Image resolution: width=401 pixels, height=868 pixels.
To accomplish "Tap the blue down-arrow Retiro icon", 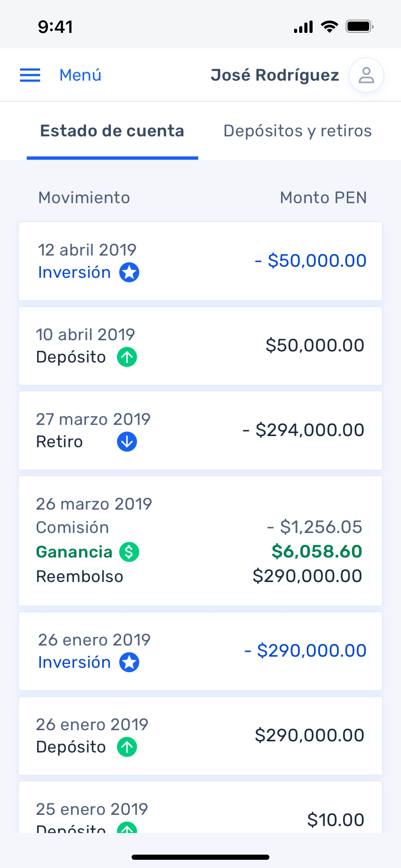I will (127, 442).
